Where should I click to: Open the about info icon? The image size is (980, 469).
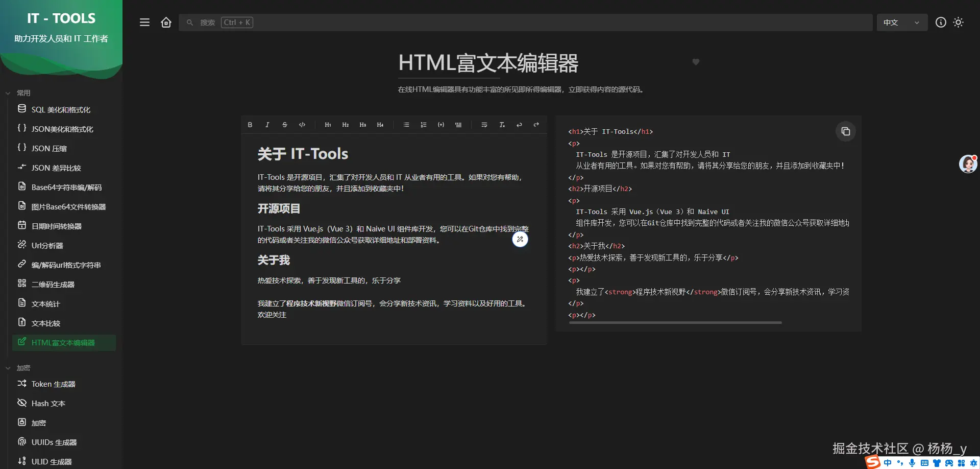coord(941,22)
